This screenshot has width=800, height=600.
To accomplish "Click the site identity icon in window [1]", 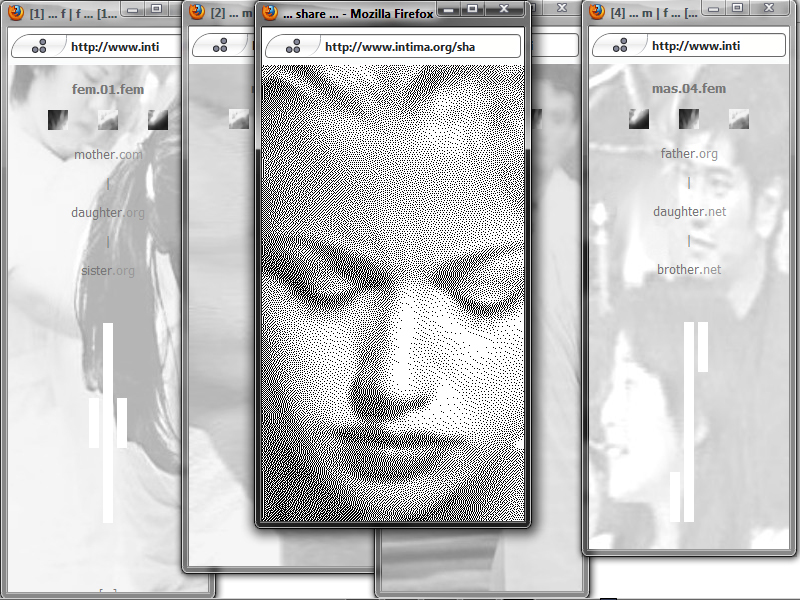I will 39,46.
